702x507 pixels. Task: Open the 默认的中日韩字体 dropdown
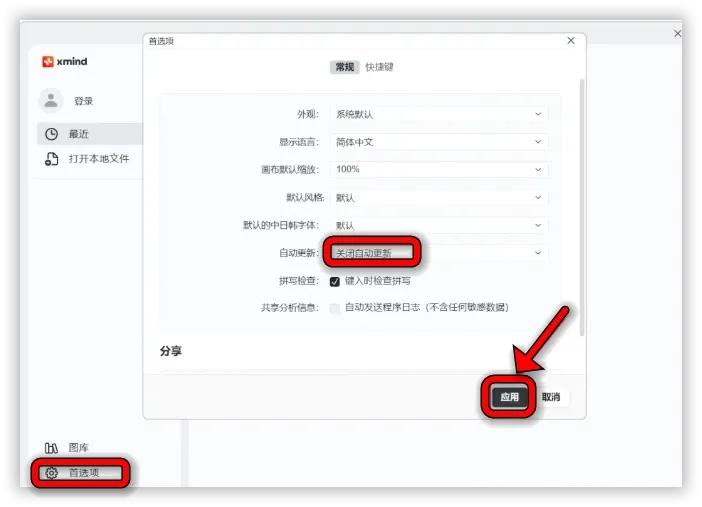pos(439,226)
